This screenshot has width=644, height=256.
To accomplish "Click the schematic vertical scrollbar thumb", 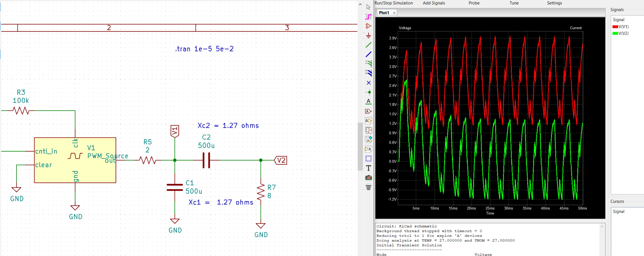I will click(x=360, y=147).
